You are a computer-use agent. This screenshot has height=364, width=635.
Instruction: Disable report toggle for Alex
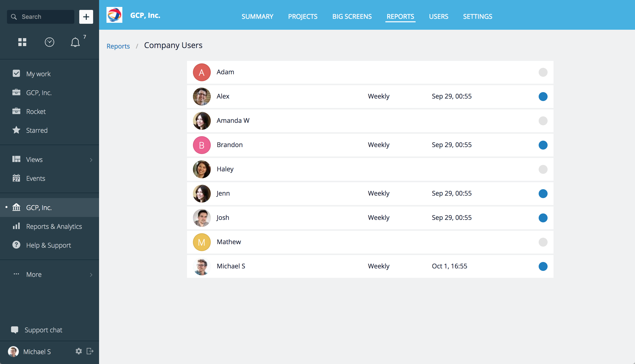tap(543, 97)
